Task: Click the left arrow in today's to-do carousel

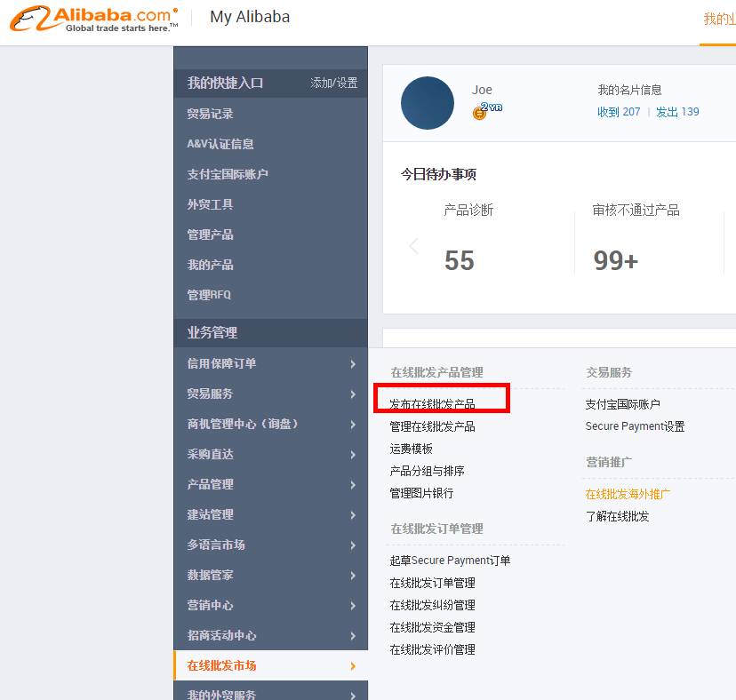Action: (x=413, y=245)
